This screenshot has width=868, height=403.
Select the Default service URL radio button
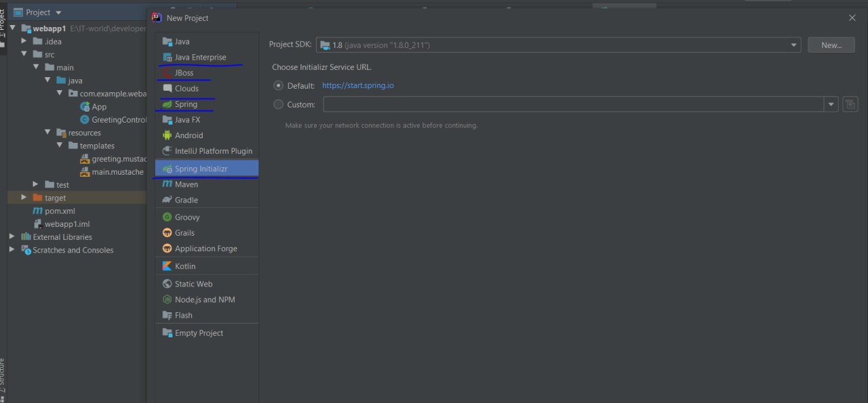coord(278,86)
